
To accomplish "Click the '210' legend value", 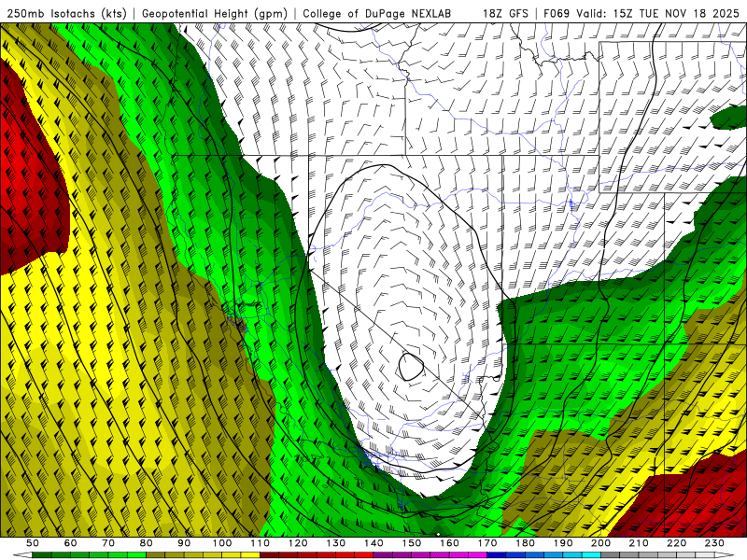I will pyautogui.click(x=639, y=543).
